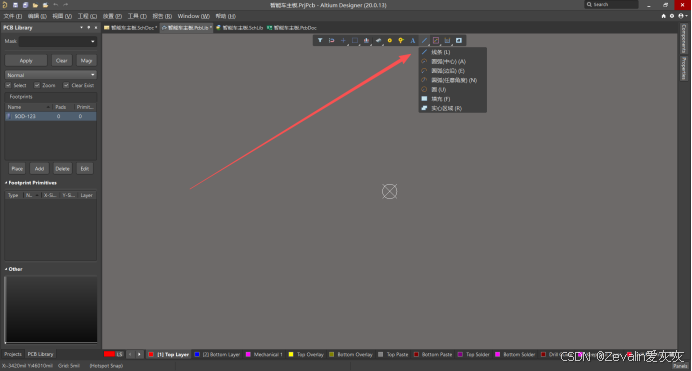
Task: Select the pink keepout tool
Action: [x=436, y=41]
